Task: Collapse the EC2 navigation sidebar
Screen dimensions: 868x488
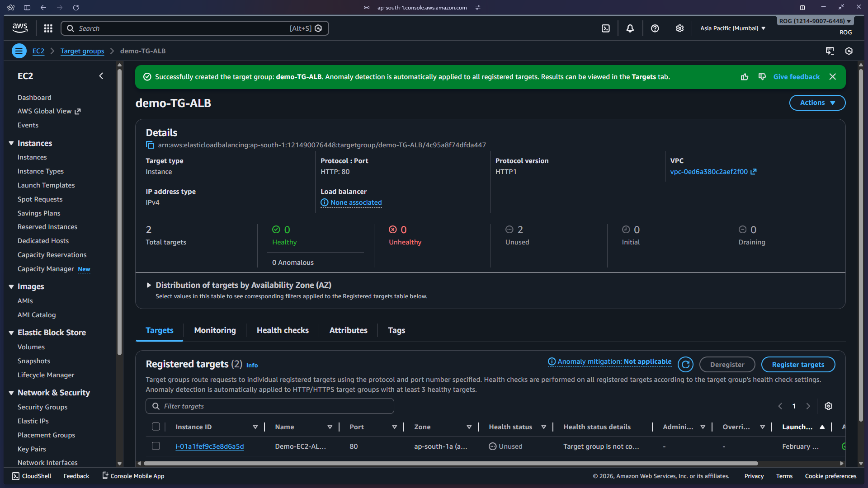Action: point(101,76)
